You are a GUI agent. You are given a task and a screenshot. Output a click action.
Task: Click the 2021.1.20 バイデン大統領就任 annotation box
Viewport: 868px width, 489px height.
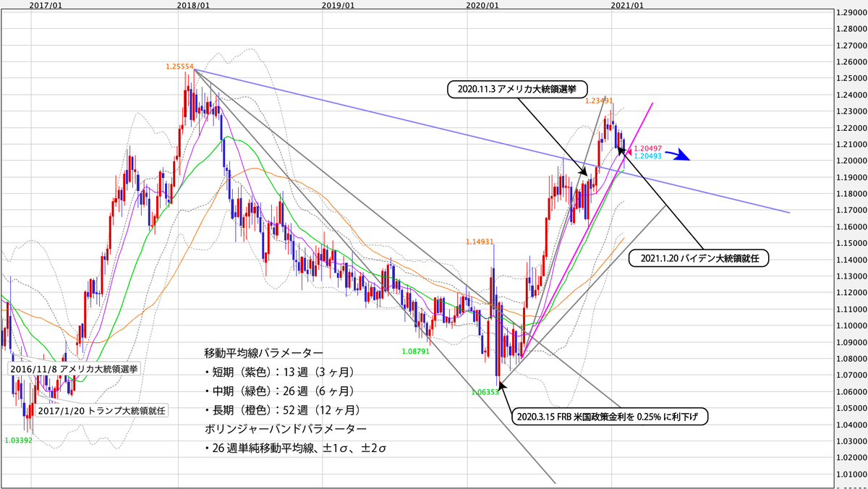point(698,257)
